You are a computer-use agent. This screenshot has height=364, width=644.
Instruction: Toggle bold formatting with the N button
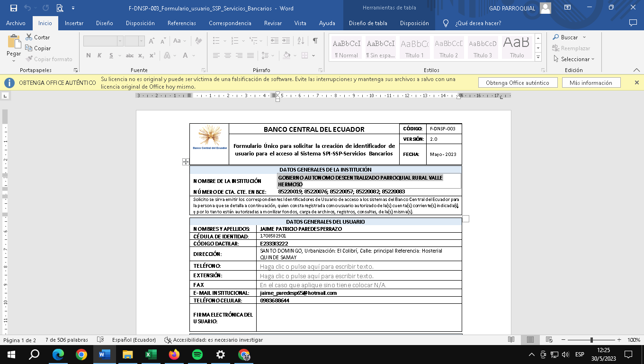(x=89, y=55)
